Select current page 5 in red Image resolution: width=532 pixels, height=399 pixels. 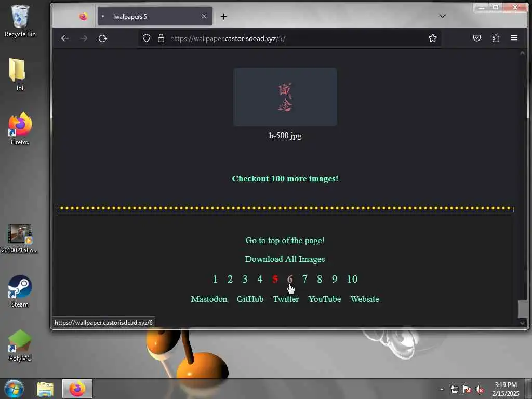click(x=275, y=279)
